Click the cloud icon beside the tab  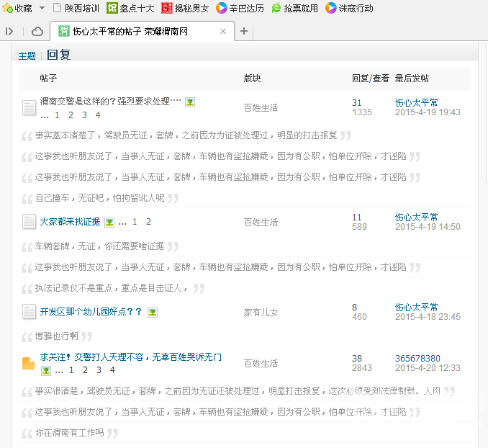pyautogui.click(x=37, y=31)
